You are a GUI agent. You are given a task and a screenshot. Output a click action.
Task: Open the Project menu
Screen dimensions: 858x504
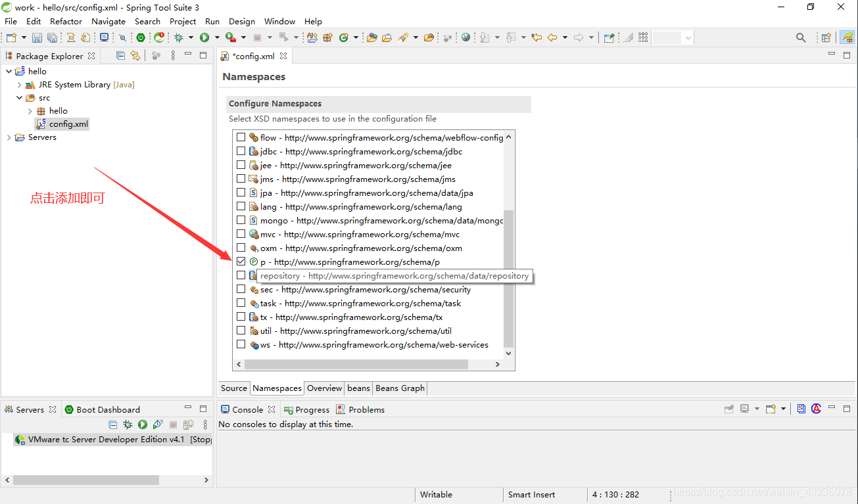click(x=183, y=21)
